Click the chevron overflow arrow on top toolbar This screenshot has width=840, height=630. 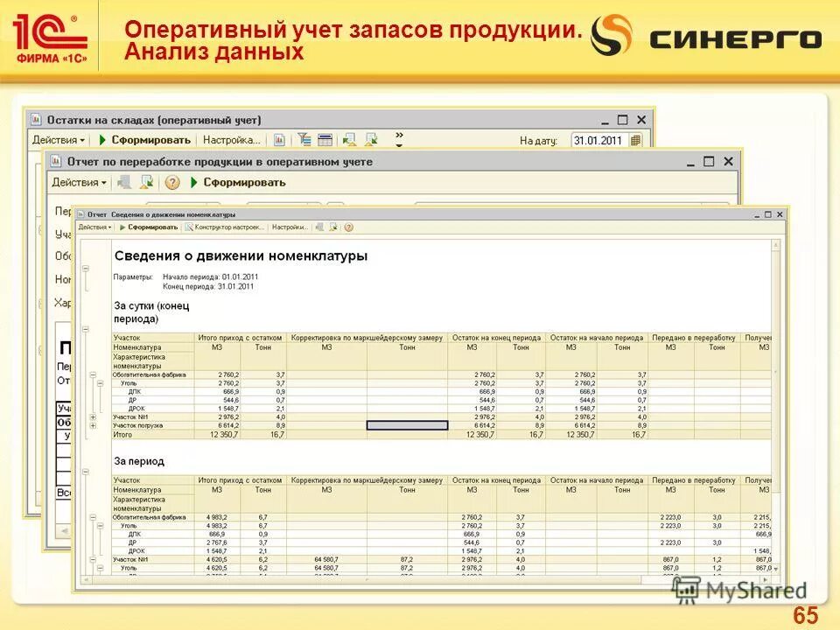(x=399, y=135)
